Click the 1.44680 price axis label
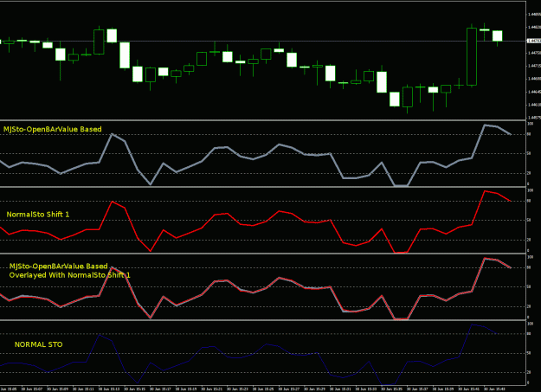 534,79
